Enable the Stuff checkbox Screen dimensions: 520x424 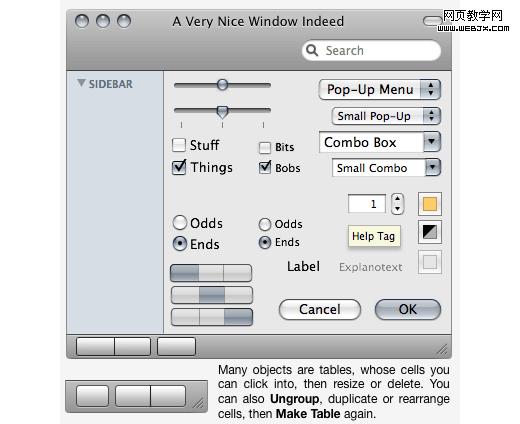point(179,145)
